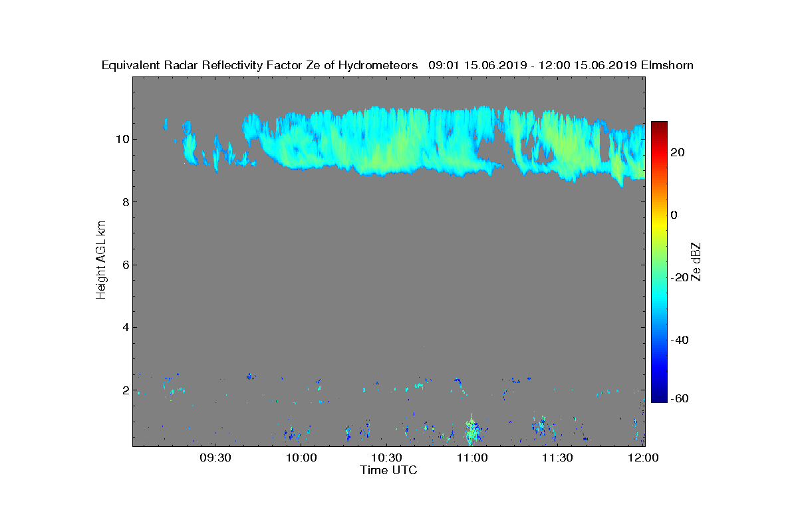This screenshot has width=798, height=532.
Task: Click the plot title text
Action: (398, 65)
